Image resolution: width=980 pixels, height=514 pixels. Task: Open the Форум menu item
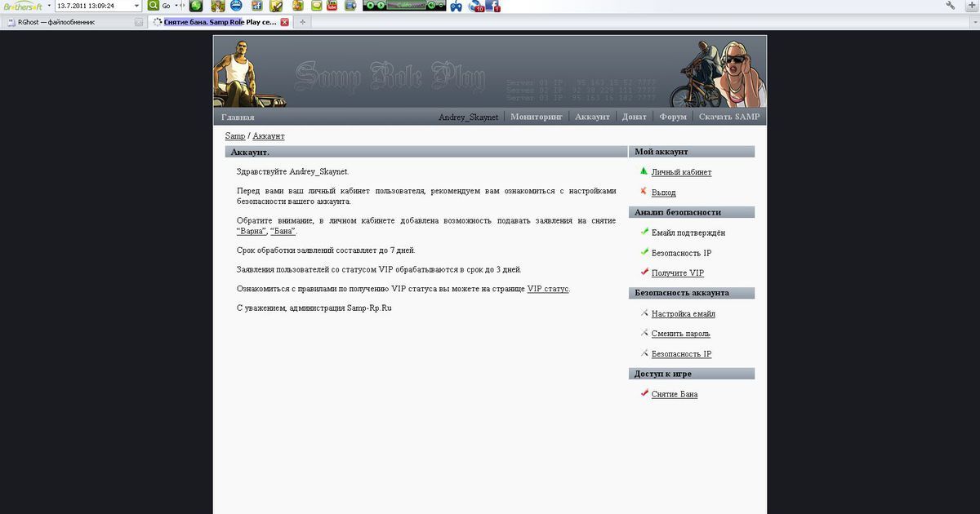tap(673, 117)
